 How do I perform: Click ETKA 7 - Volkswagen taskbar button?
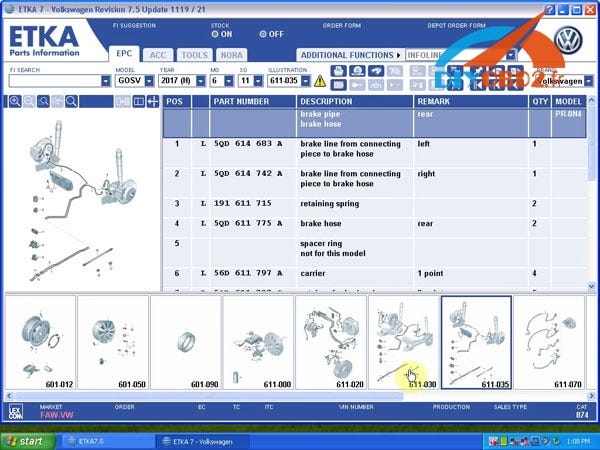203,442
